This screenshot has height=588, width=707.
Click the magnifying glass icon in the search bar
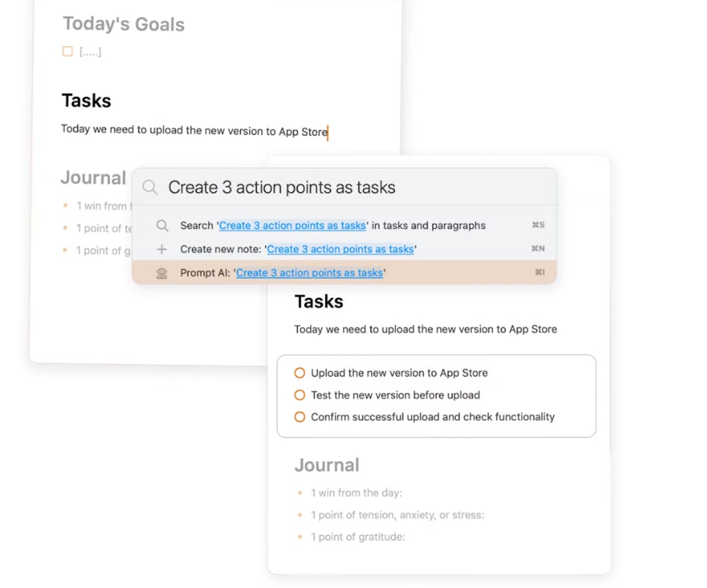pyautogui.click(x=150, y=187)
